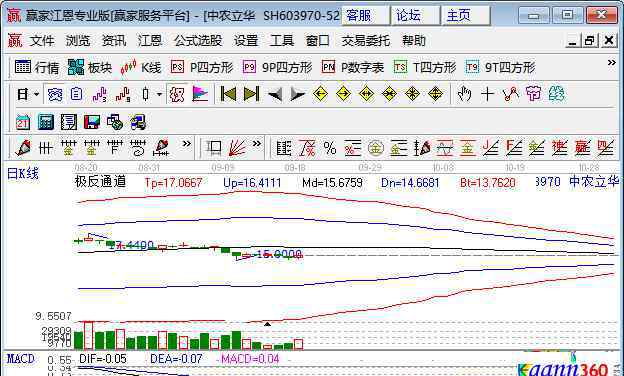This screenshot has width=624, height=376.
Task: Open the calculator icon
Action: (x=46, y=122)
